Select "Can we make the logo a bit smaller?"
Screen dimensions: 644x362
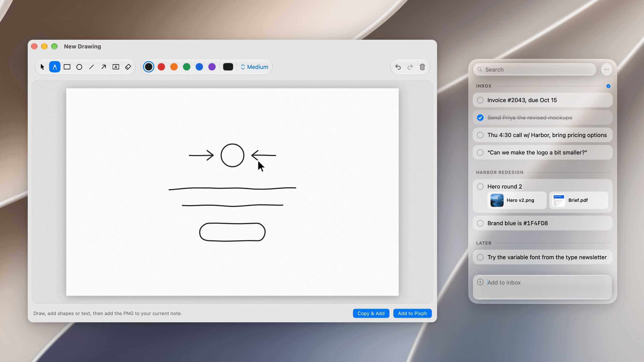[537, 153]
